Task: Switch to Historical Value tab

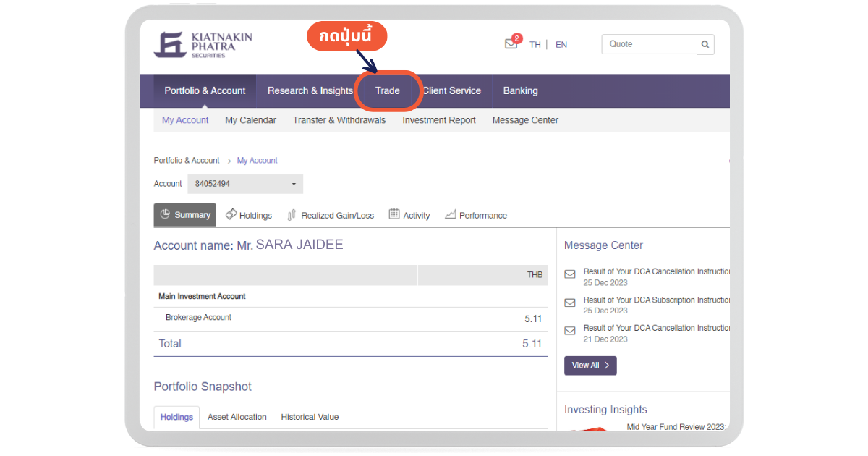Action: point(310,417)
